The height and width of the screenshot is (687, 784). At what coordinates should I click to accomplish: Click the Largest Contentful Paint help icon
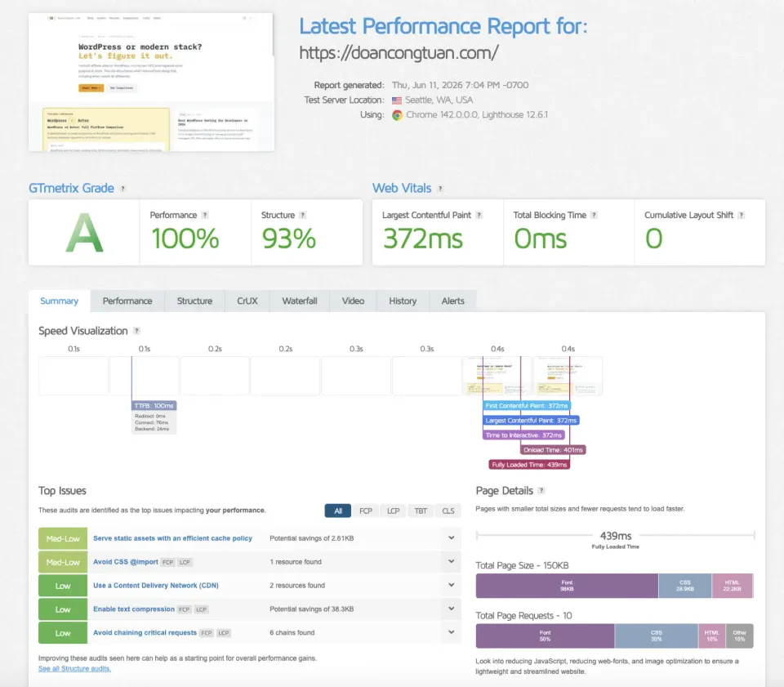pyautogui.click(x=479, y=215)
